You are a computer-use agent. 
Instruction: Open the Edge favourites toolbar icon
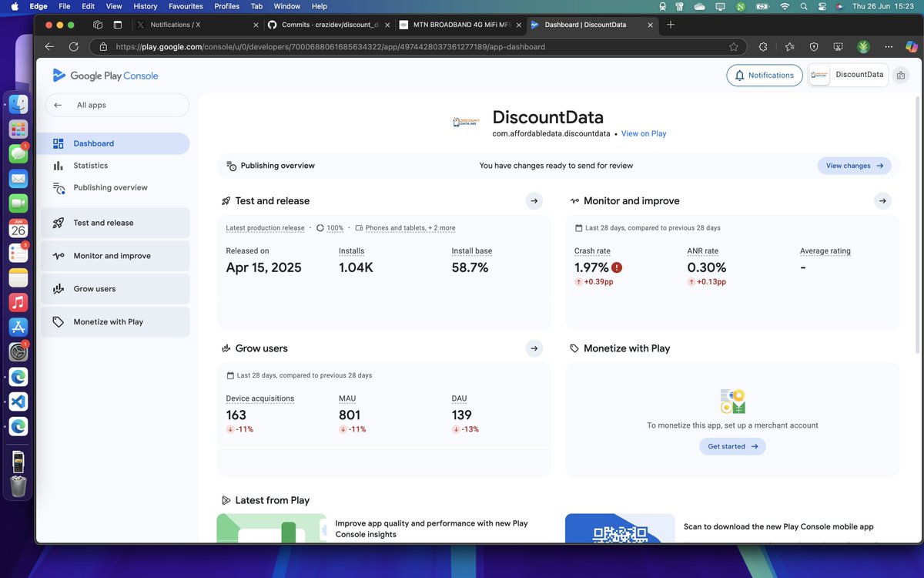(x=790, y=46)
